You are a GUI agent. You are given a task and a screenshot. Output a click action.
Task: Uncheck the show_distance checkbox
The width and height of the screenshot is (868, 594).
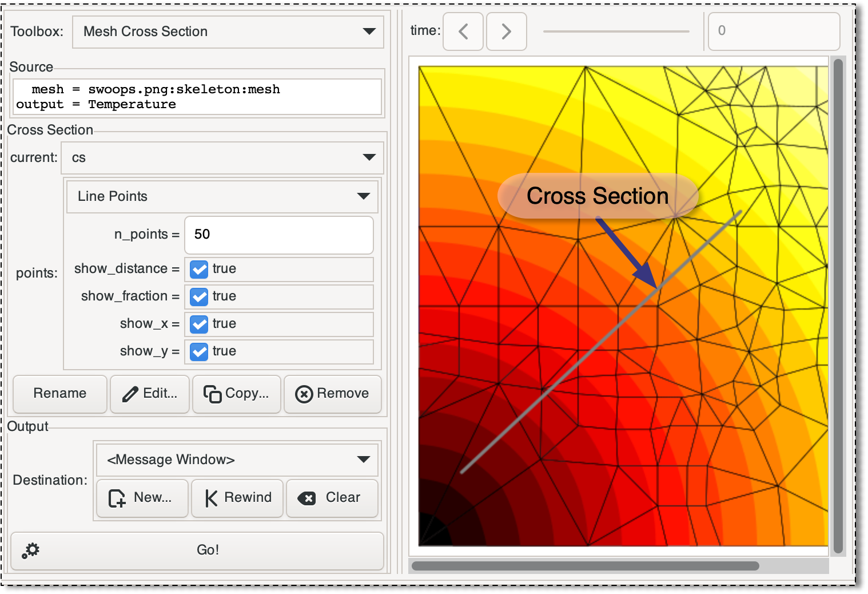(x=198, y=269)
